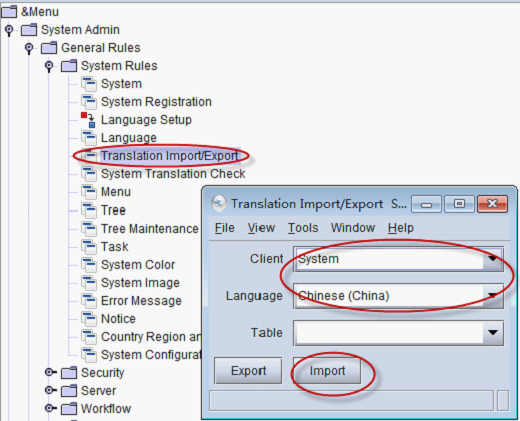Click the Security folder icon
Screen dimensions: 520x421
point(69,373)
